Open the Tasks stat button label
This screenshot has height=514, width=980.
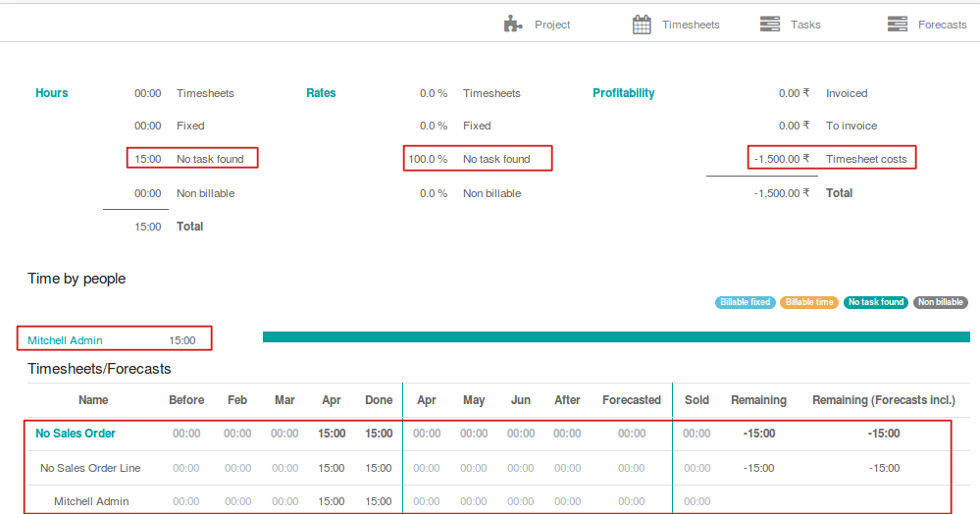coord(805,25)
